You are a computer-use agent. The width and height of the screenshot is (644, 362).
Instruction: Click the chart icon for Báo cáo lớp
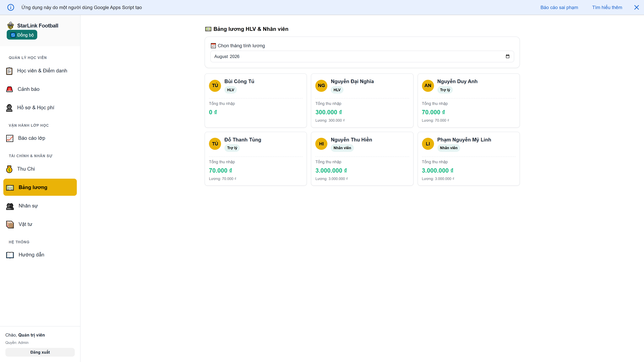point(10,138)
